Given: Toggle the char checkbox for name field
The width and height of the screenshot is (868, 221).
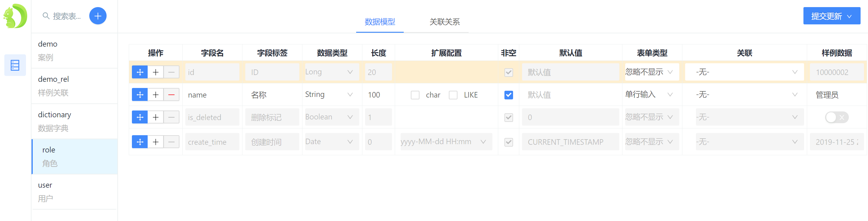Looking at the screenshot, I should click(x=415, y=95).
